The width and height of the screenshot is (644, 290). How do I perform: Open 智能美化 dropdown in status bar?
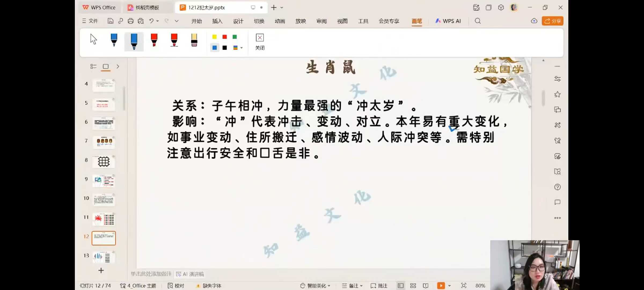tap(315, 286)
